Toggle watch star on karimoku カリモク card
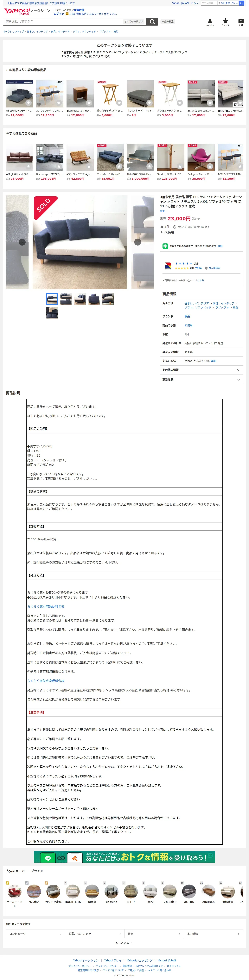This screenshot has width=249, height=980. coord(89,103)
